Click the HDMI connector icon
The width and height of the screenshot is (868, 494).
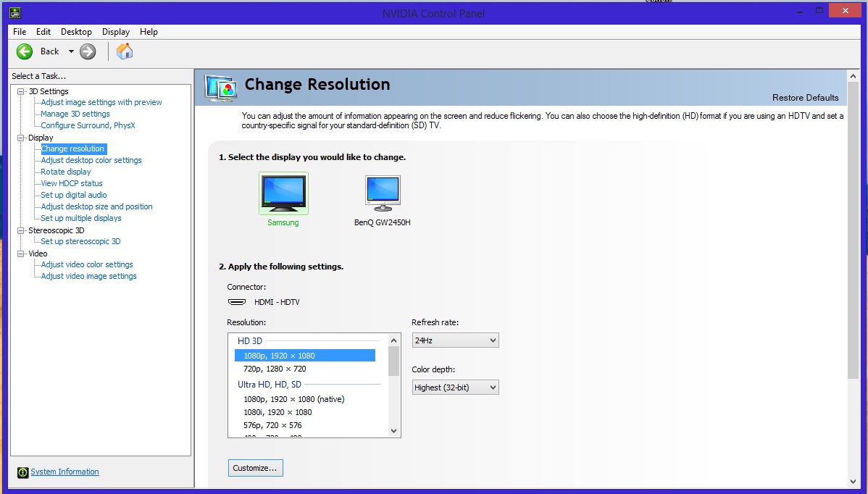click(x=237, y=302)
